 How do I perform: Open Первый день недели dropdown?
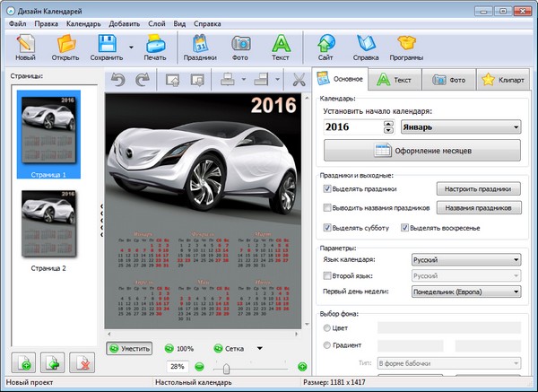coord(466,292)
